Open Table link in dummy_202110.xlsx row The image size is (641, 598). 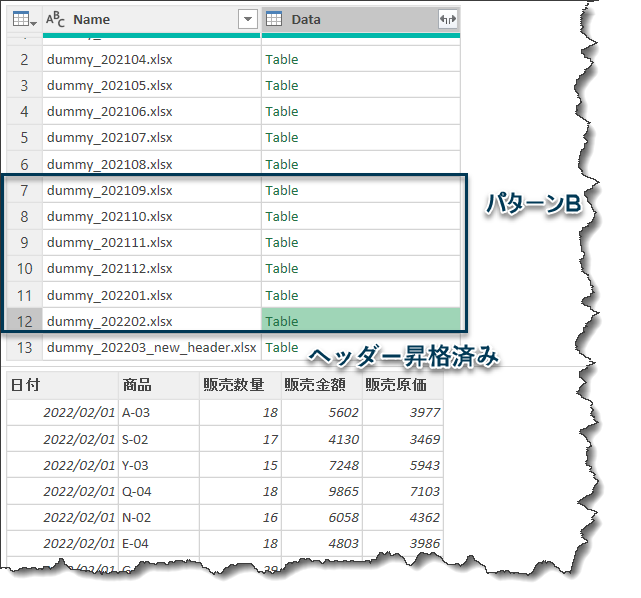282,216
